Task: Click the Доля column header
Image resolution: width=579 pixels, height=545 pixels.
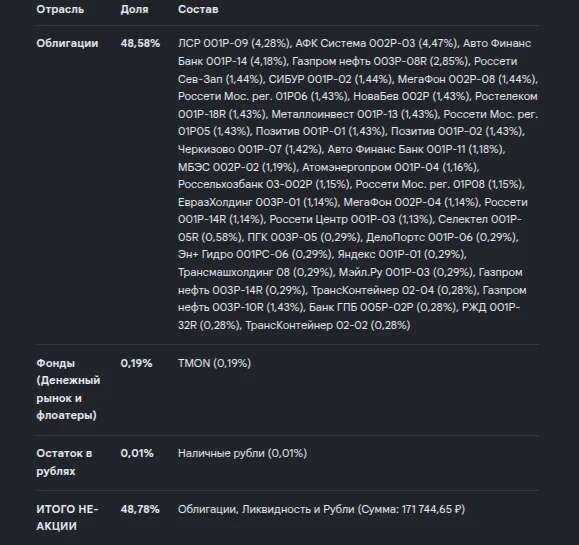Action: 134,9
